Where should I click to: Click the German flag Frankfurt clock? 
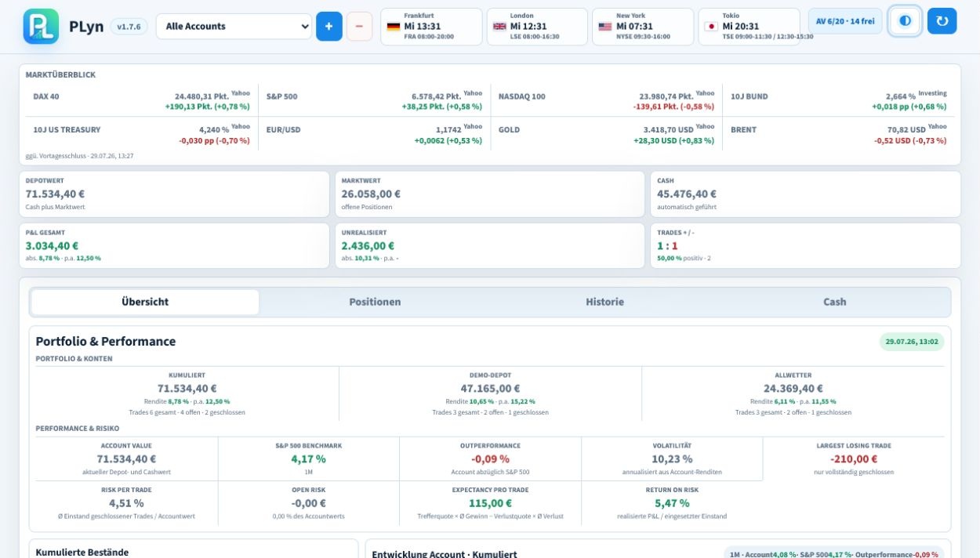click(x=431, y=26)
